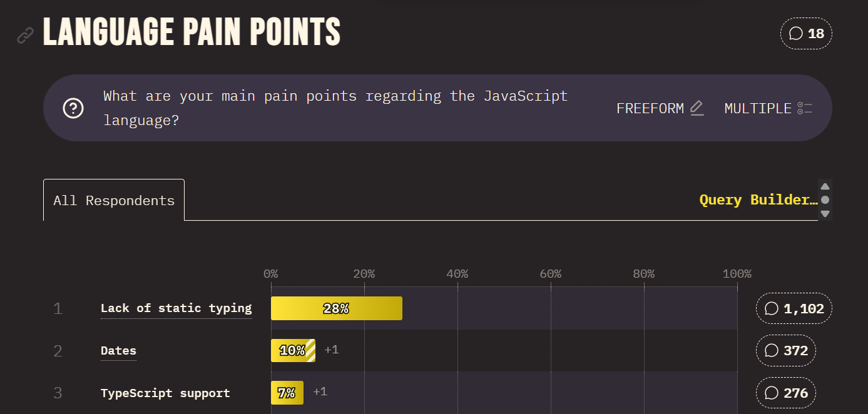Click the pencil edit icon next to FREEFORM
Viewport: 868px width, 414px height.
click(x=697, y=108)
